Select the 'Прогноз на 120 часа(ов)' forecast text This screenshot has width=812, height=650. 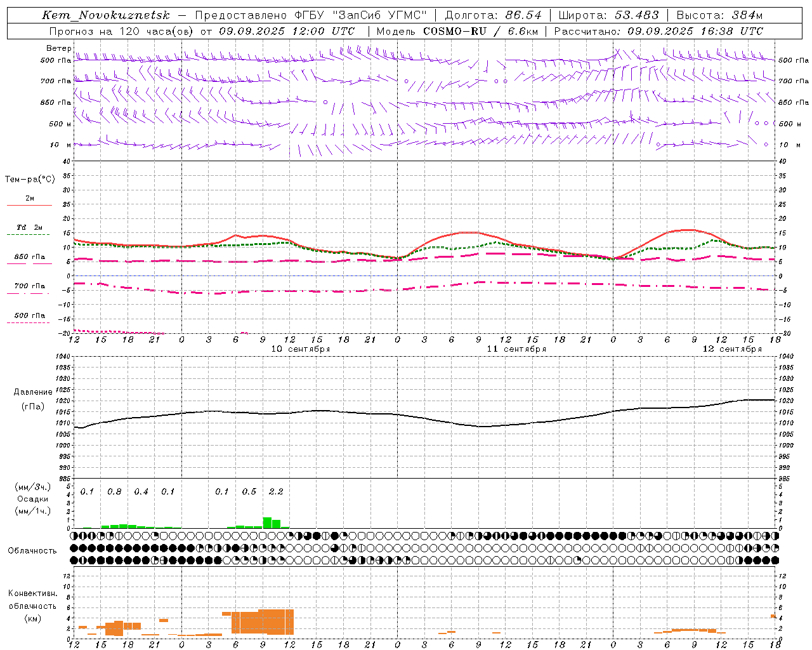pos(122,31)
